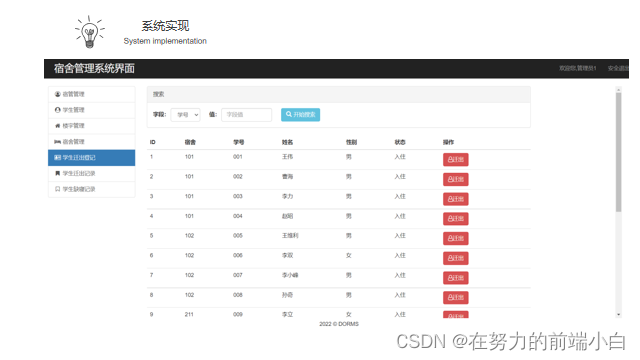The height and width of the screenshot is (360, 640).
Task: Click student number 001 cell
Action: 238,157
